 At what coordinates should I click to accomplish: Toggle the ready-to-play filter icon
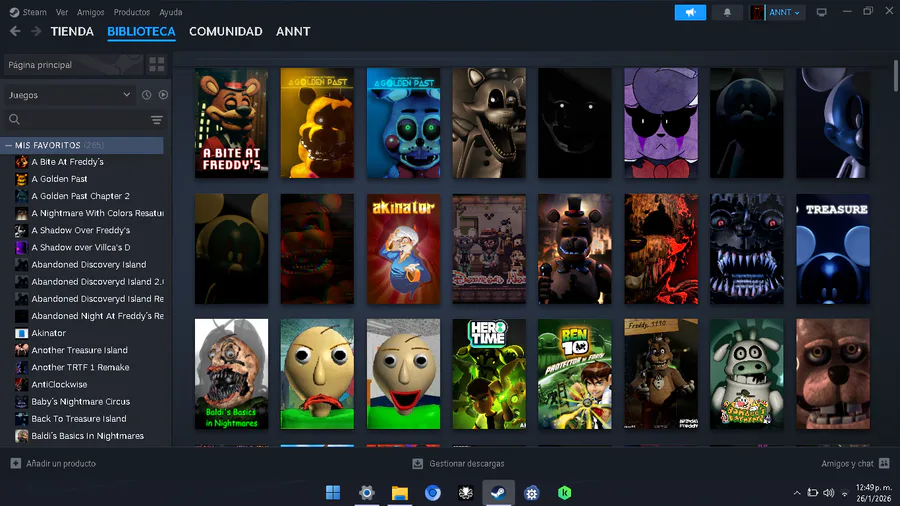click(163, 95)
